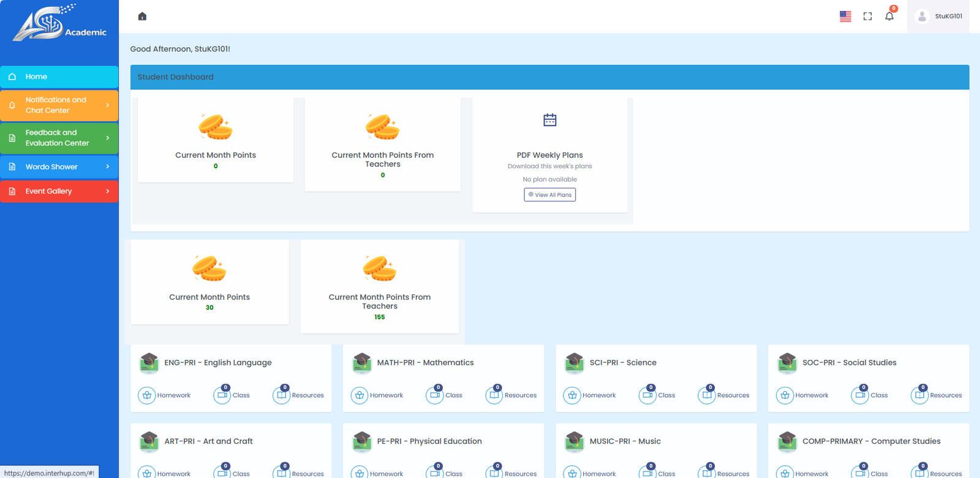Open MATH-PRI - Mathematics course title

point(426,362)
